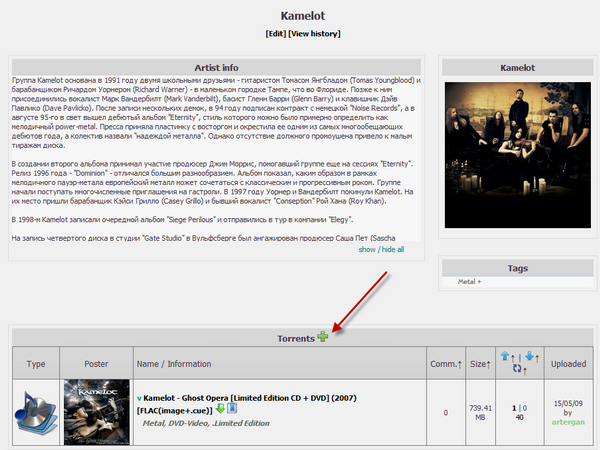Click the 'hide all' link under Artist info
600x450 pixels.
393,249
